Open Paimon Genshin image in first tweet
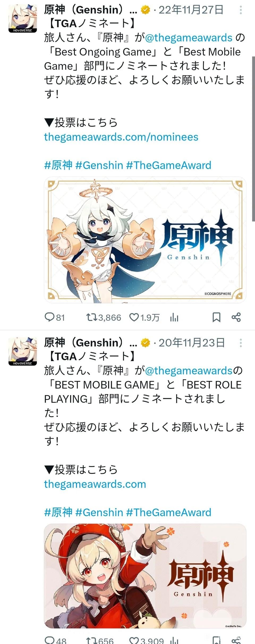The width and height of the screenshot is (255, 644). pos(145,240)
